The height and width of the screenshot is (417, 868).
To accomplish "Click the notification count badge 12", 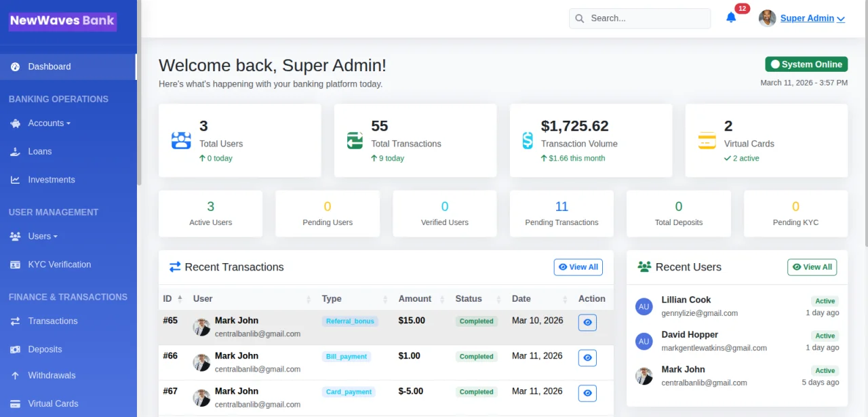I will pos(742,9).
